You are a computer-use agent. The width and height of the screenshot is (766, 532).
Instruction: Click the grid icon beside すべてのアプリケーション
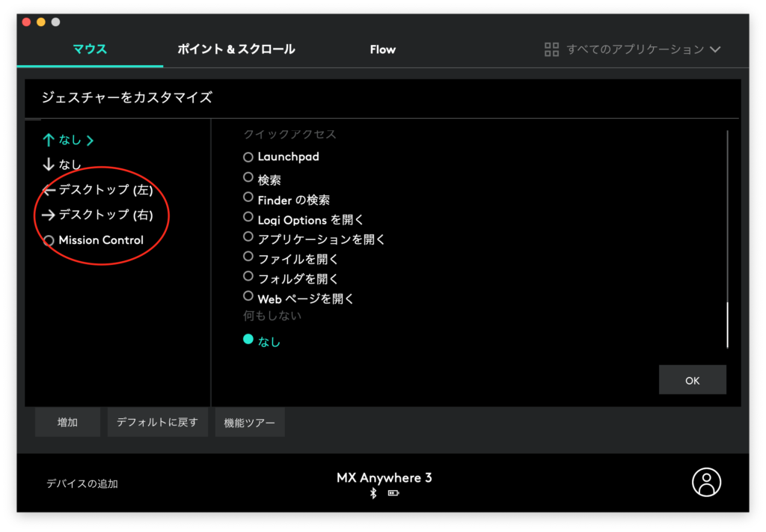pos(551,49)
